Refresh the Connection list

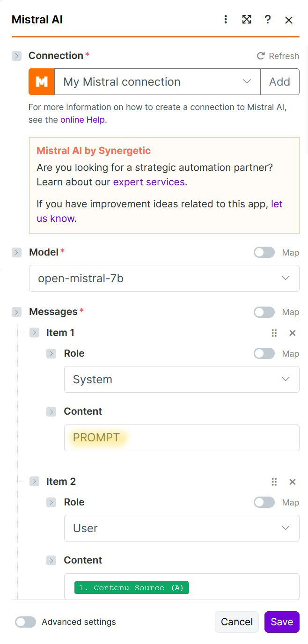(278, 56)
